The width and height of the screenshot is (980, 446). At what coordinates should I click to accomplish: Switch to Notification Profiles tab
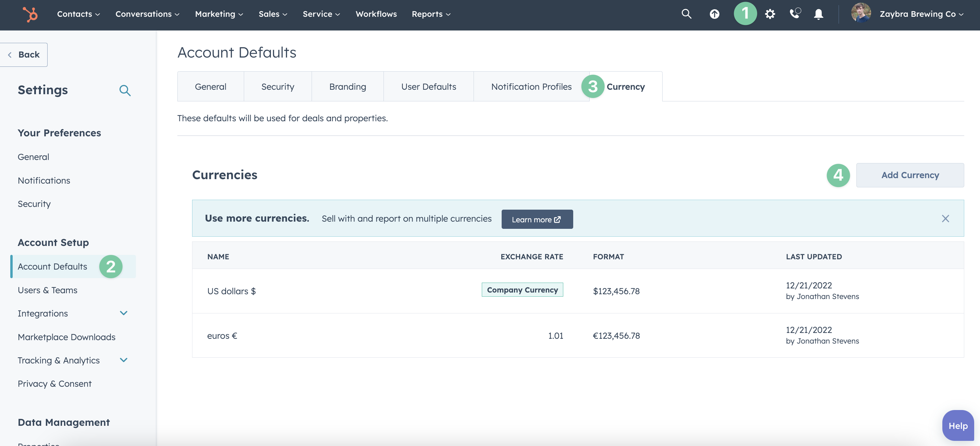531,86
